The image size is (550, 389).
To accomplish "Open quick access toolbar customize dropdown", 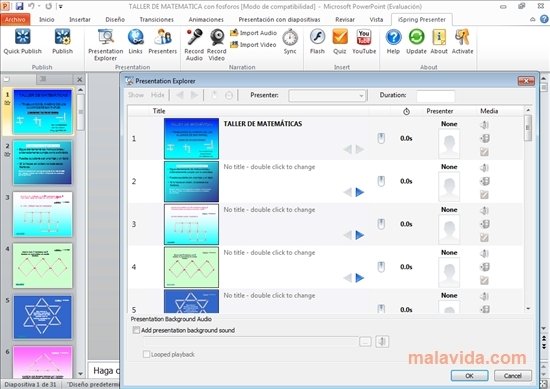I will coord(61,6).
